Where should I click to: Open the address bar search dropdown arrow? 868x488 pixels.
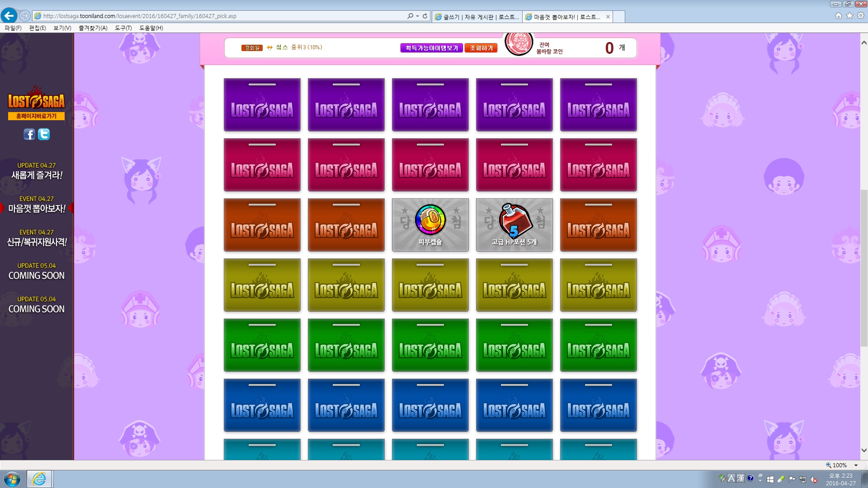pyautogui.click(x=417, y=16)
